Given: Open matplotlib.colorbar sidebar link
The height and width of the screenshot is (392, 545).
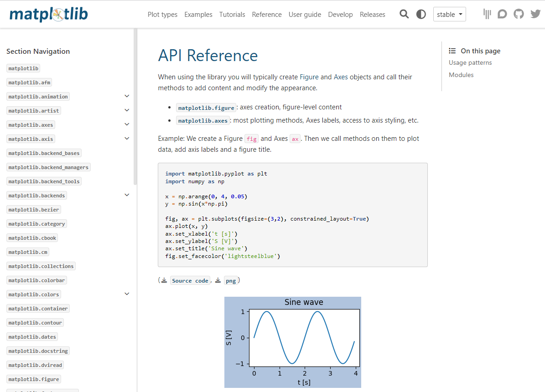Looking at the screenshot, I should (x=36, y=280).
